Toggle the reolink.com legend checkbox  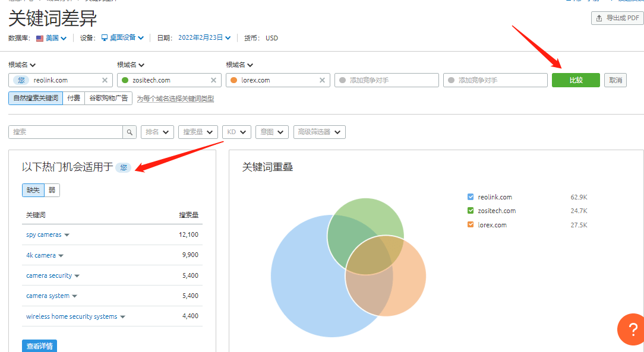click(471, 197)
